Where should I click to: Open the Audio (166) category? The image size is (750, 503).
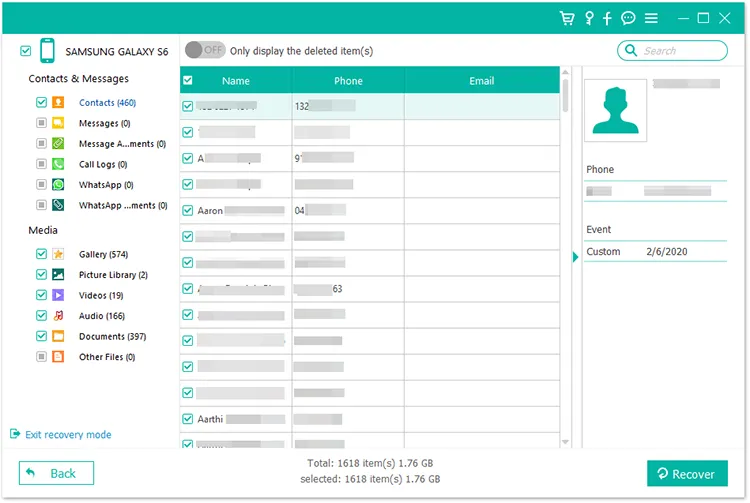tap(101, 316)
